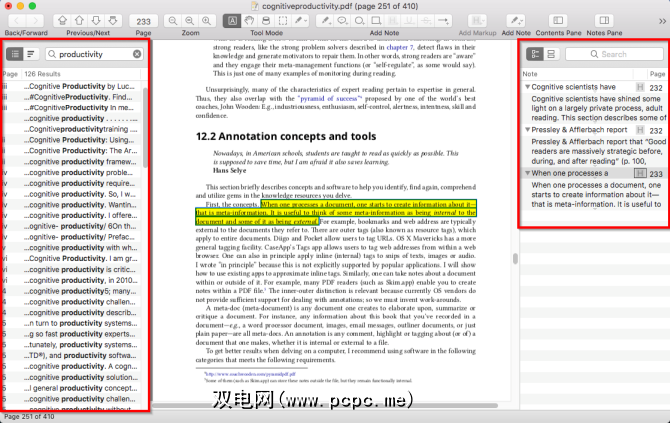Add a circle note
The width and height of the screenshot is (670, 423).
[359, 21]
